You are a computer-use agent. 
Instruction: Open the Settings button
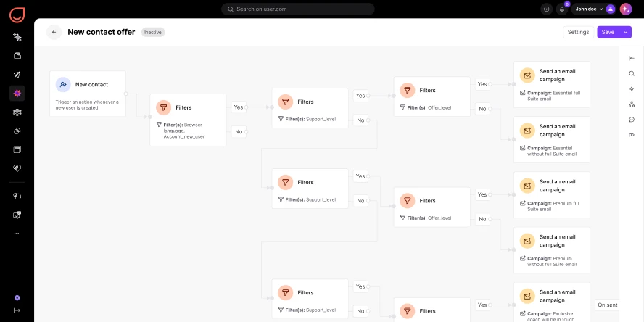pyautogui.click(x=578, y=32)
